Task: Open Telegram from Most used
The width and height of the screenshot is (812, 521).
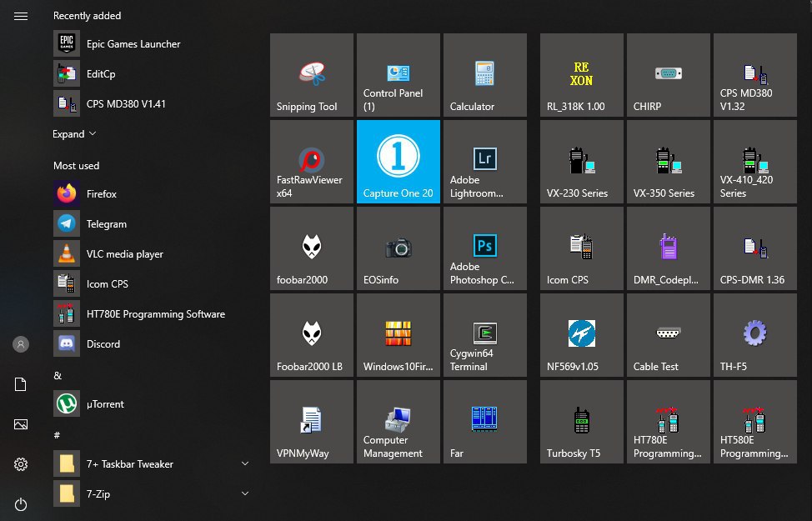Action: (x=153, y=224)
